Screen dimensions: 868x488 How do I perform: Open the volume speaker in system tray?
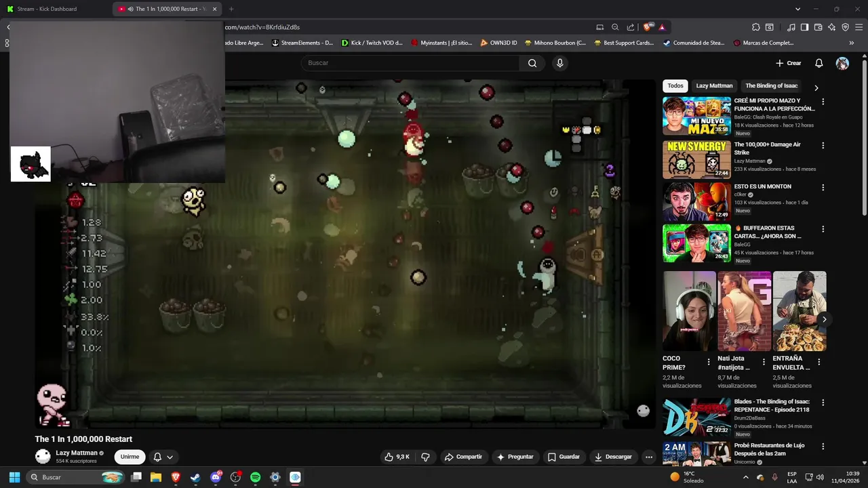click(820, 477)
